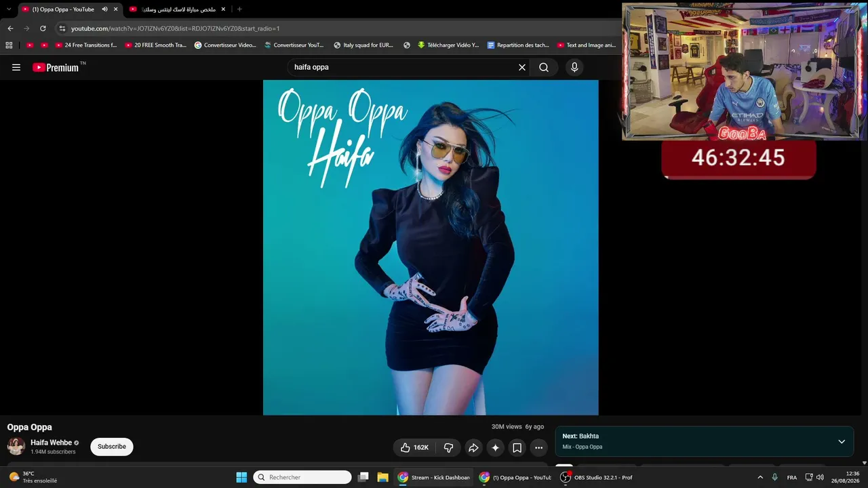The width and height of the screenshot is (868, 488).
Task: Click the magnifier search button
Action: (544, 67)
